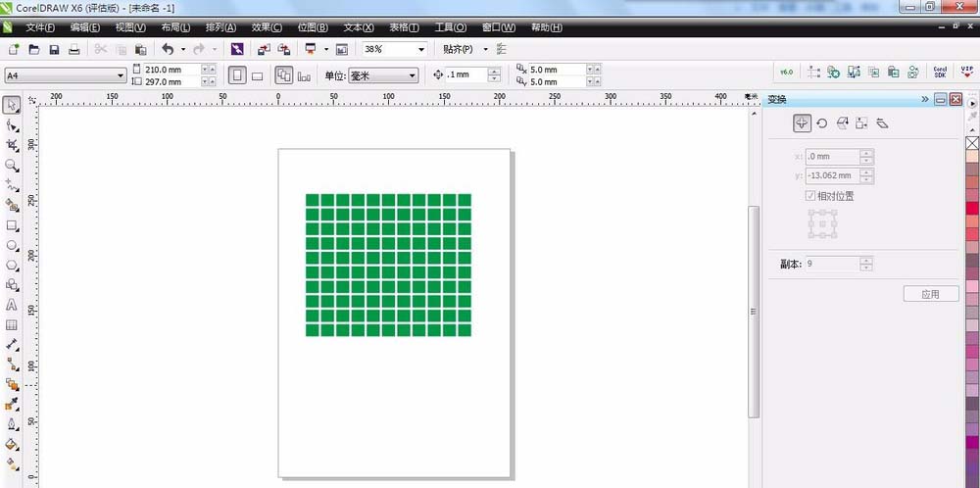The image size is (980, 488).
Task: Switch to the Scale and mirror transform mode
Action: click(x=842, y=123)
